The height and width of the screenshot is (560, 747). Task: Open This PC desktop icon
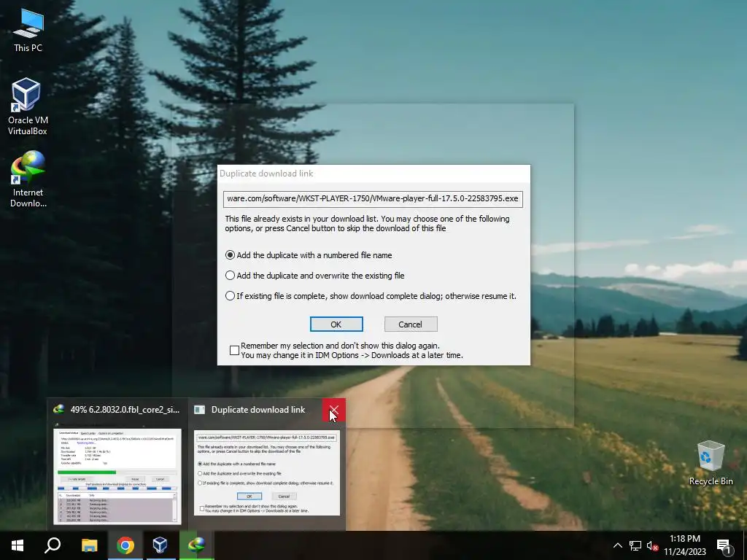[x=28, y=30]
